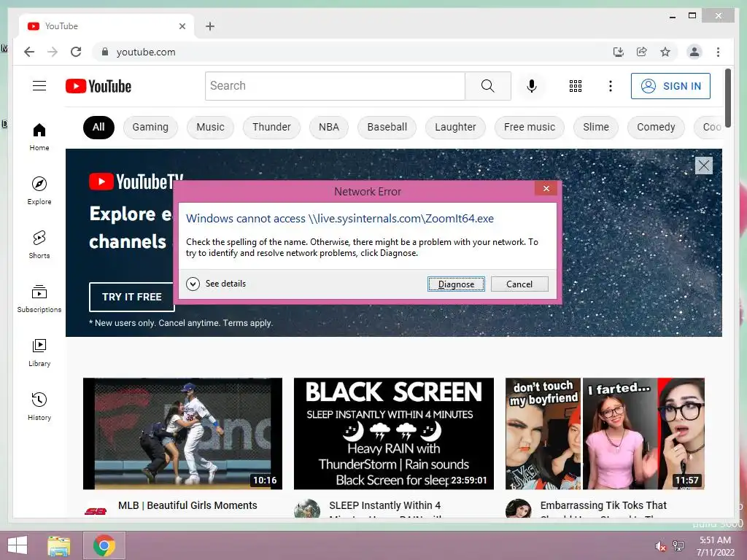
Task: Click the share page icon in address bar
Action: pyautogui.click(x=642, y=52)
